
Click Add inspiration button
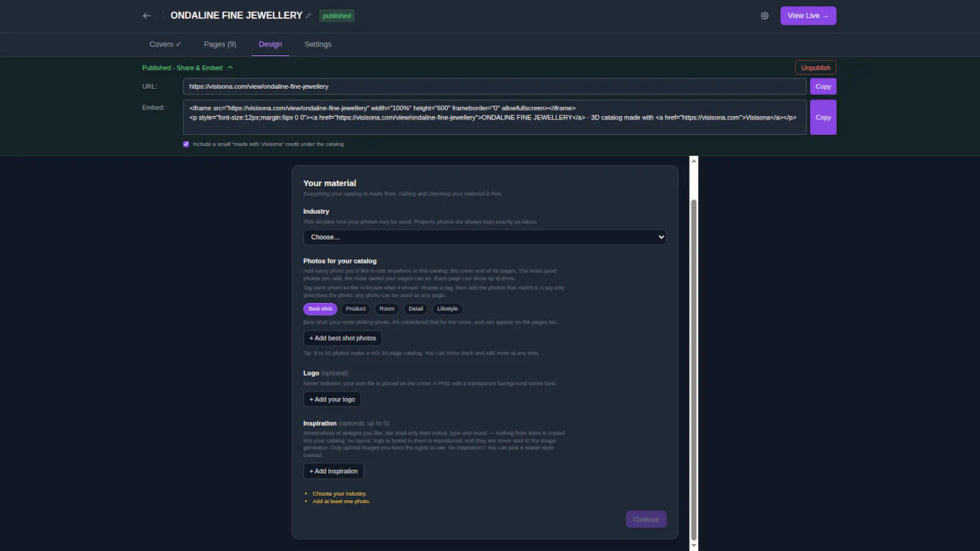(333, 471)
